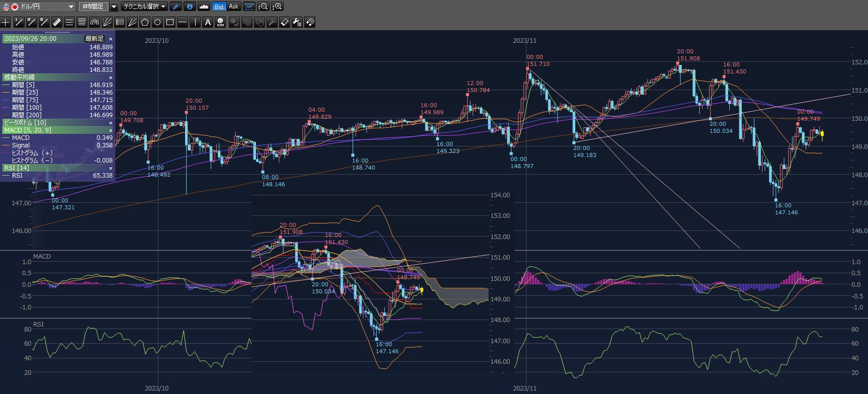This screenshot has width=868, height=394.
Task: Select the ruler measurement tool
Action: click(56, 22)
